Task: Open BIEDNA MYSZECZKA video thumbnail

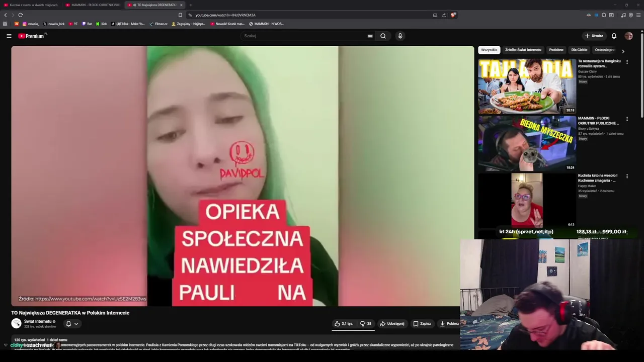Action: tap(527, 144)
